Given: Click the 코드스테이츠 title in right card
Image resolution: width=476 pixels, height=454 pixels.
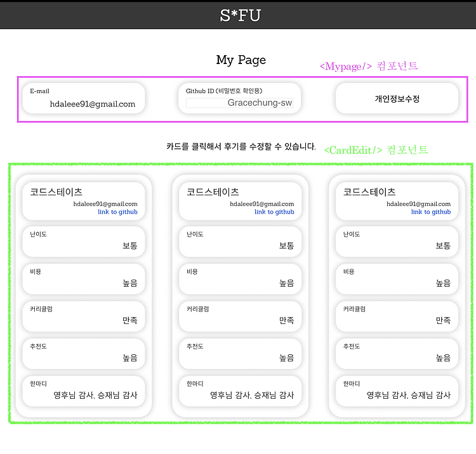Looking at the screenshot, I should click(369, 192).
